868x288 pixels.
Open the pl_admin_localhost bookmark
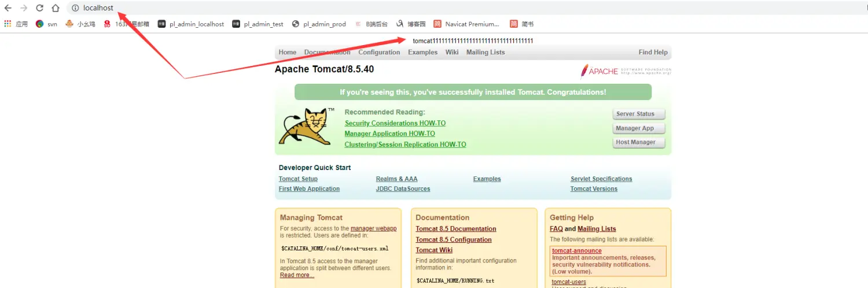click(x=191, y=24)
